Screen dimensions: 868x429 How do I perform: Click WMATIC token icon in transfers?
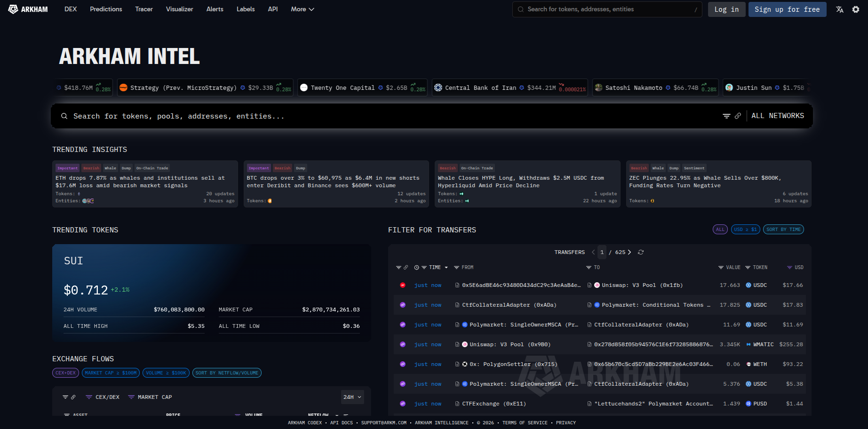[x=749, y=344]
